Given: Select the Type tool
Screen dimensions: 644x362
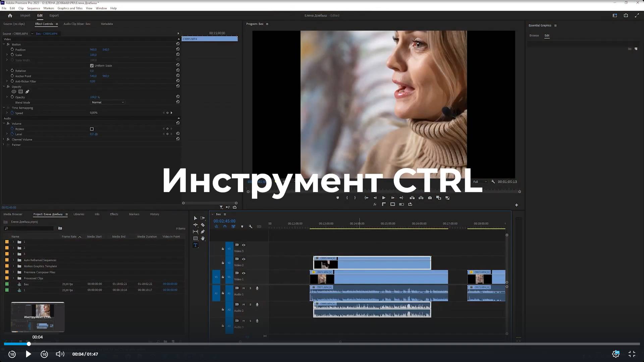Looking at the screenshot, I should [196, 245].
